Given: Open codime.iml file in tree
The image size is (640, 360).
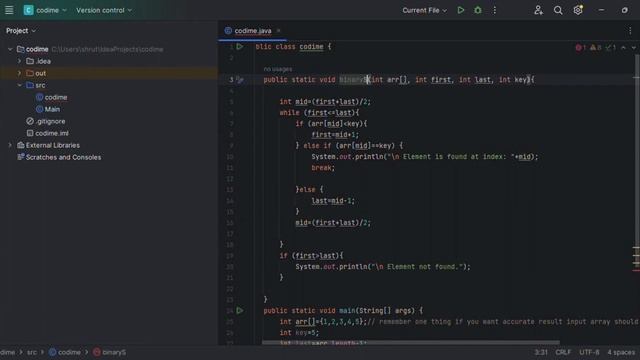Looking at the screenshot, I should 47,133.
